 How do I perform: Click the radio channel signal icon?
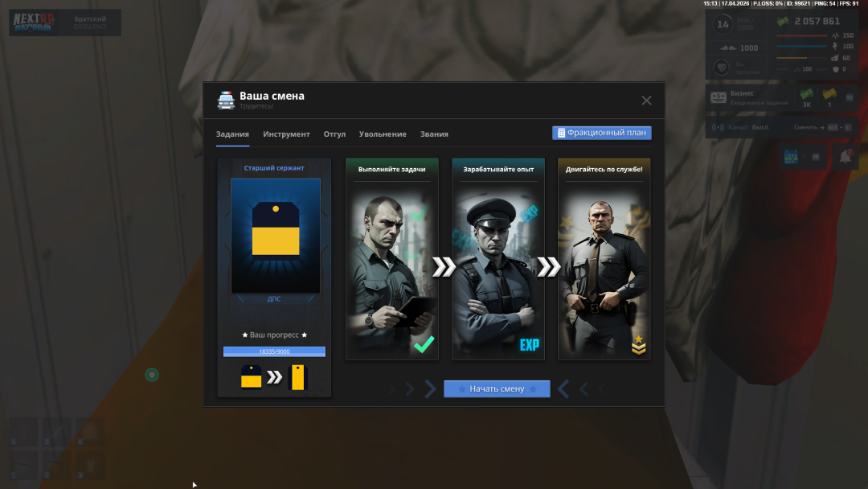pyautogui.click(x=718, y=127)
